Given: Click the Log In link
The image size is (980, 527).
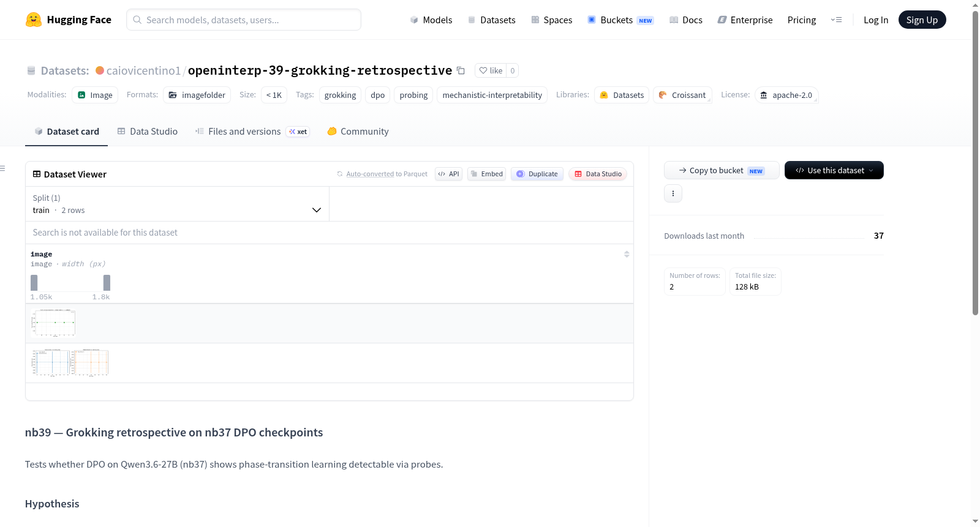Looking at the screenshot, I should coord(876,20).
